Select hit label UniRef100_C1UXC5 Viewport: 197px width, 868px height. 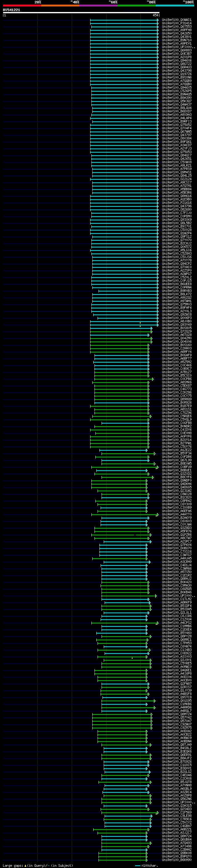click(x=176, y=765)
